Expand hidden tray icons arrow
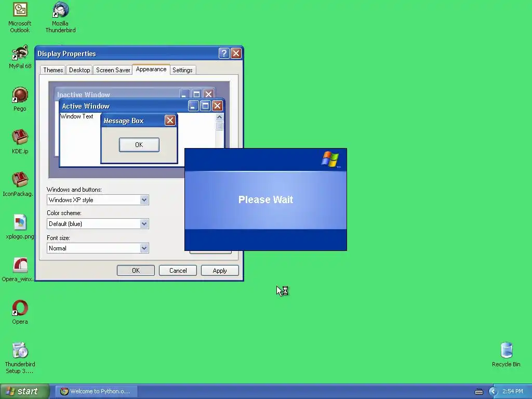The width and height of the screenshot is (532, 399). point(493,392)
